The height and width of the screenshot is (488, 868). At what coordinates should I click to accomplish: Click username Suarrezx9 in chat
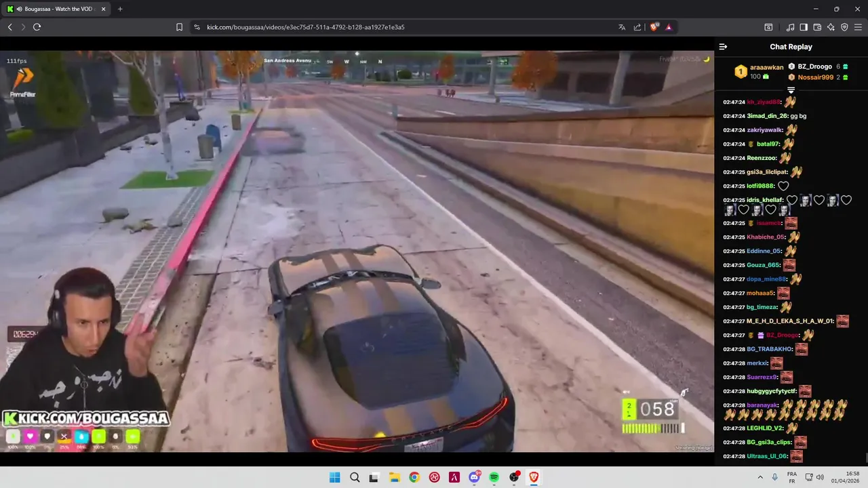point(762,378)
